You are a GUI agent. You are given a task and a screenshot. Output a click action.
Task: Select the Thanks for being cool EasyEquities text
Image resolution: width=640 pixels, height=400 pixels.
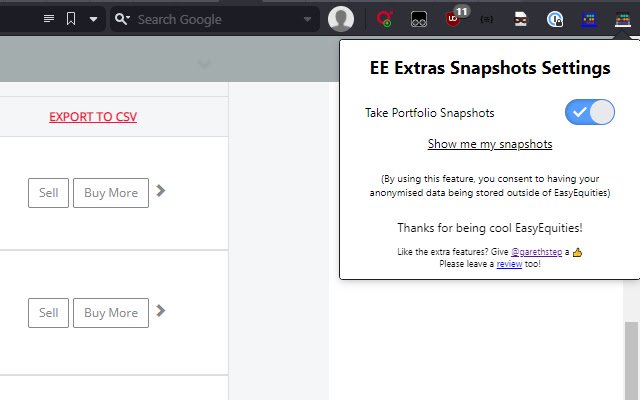pyautogui.click(x=490, y=228)
